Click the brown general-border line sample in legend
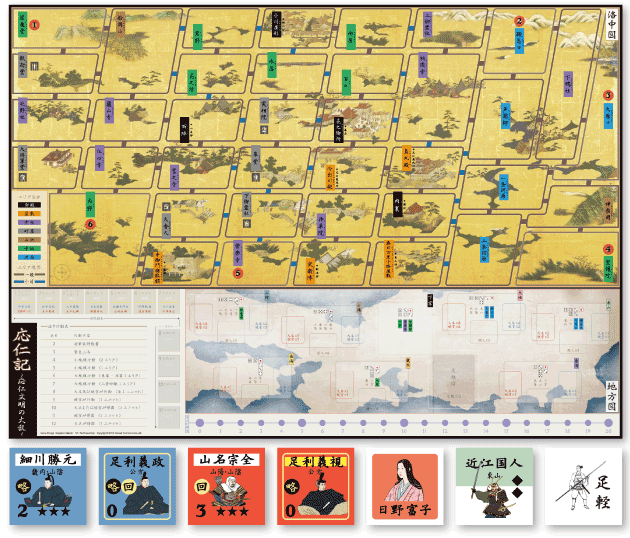The image size is (630, 538). point(30,274)
